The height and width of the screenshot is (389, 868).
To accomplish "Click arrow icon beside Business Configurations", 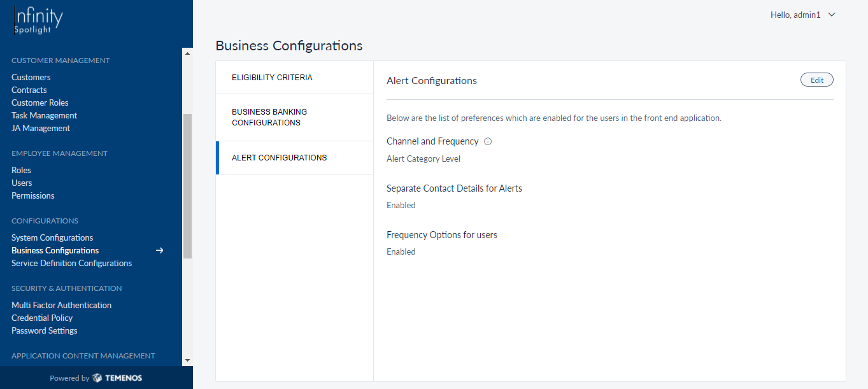I will pos(160,250).
